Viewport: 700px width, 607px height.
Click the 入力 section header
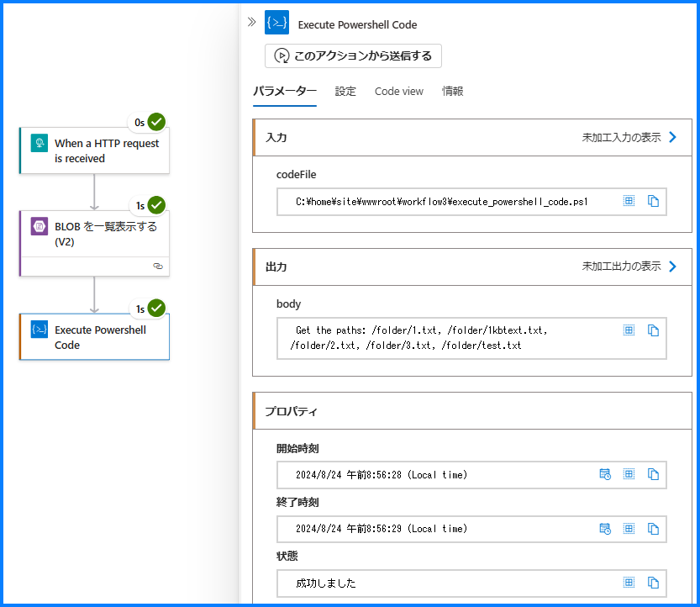coord(472,138)
